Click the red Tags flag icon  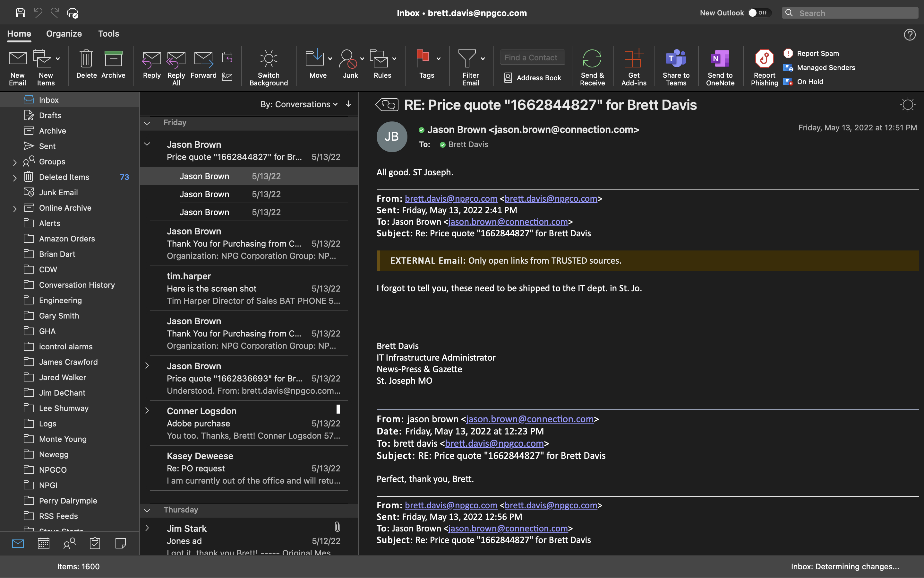[423, 58]
